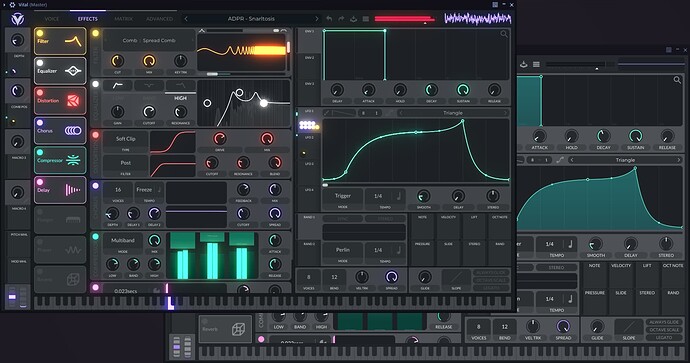Disable the distortion section power button

95,135
